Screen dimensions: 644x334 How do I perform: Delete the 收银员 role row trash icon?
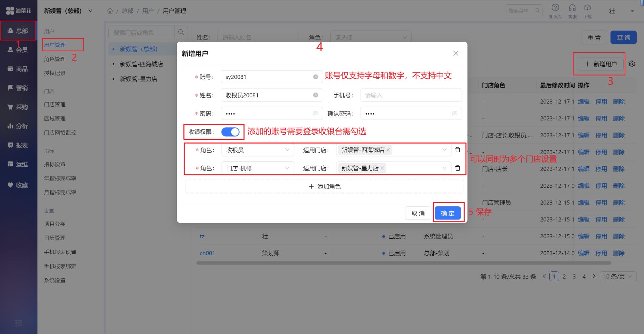(x=458, y=150)
